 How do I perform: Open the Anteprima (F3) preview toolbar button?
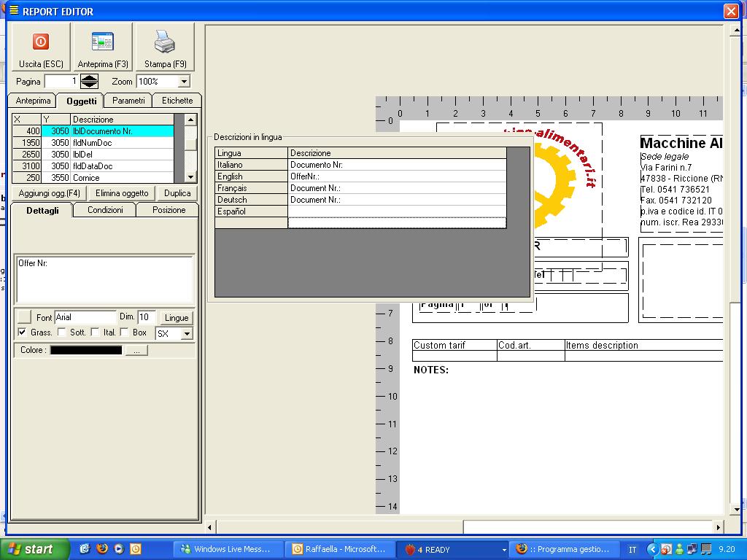point(103,47)
